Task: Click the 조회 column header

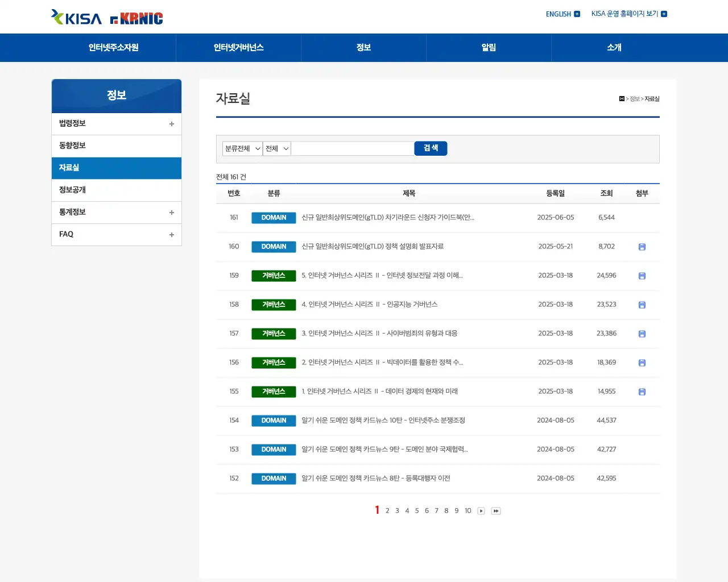Action: (607, 193)
